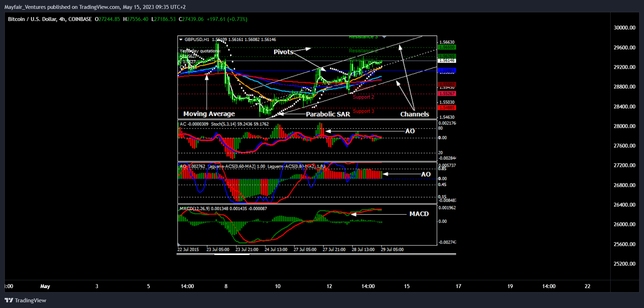Expand the triangle beside GBPUSD,H1

(181, 39)
